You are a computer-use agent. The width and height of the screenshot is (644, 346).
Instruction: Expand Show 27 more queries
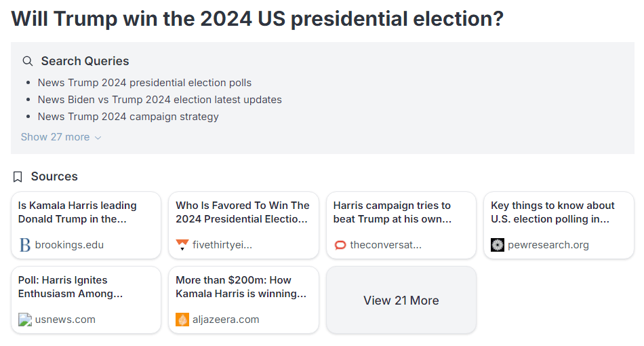55,137
